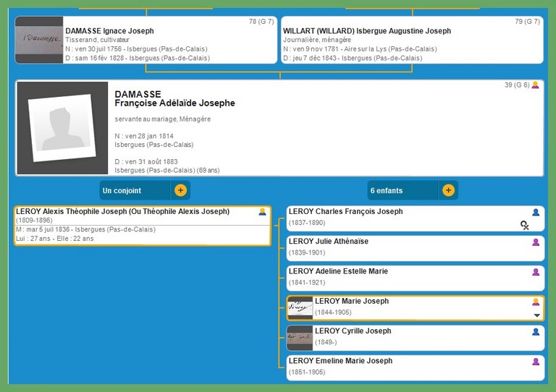The image size is (556, 392).
Task: Click the plus icon next to Un conjoint
Action: tap(180, 191)
